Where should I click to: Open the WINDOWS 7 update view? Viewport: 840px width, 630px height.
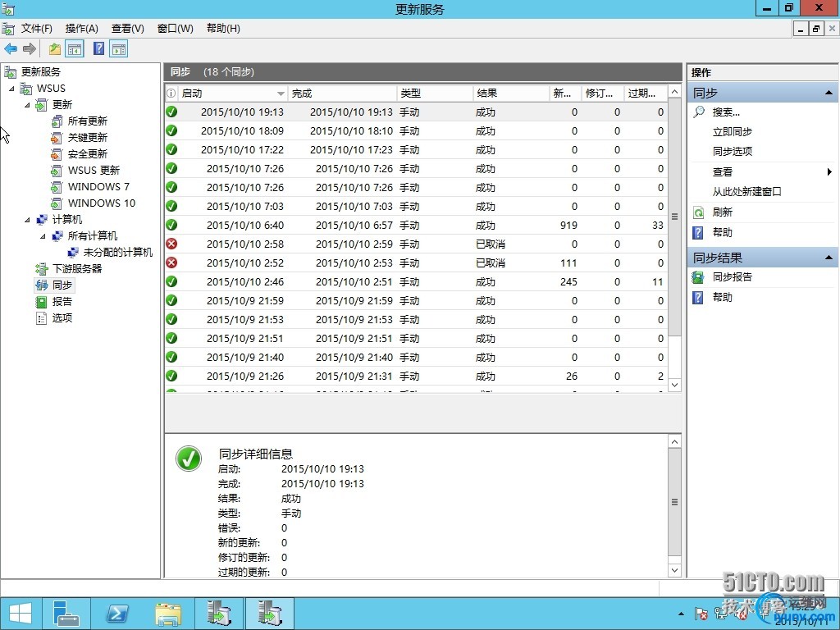(x=98, y=187)
